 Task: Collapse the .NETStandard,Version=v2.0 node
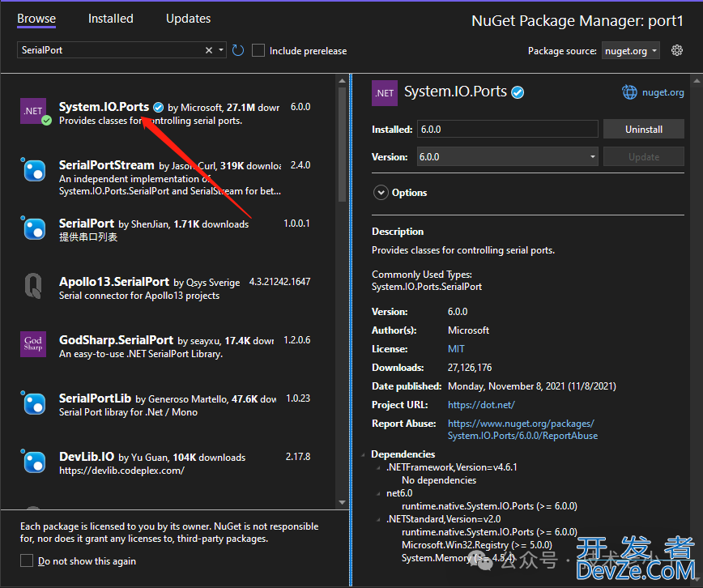pos(378,519)
